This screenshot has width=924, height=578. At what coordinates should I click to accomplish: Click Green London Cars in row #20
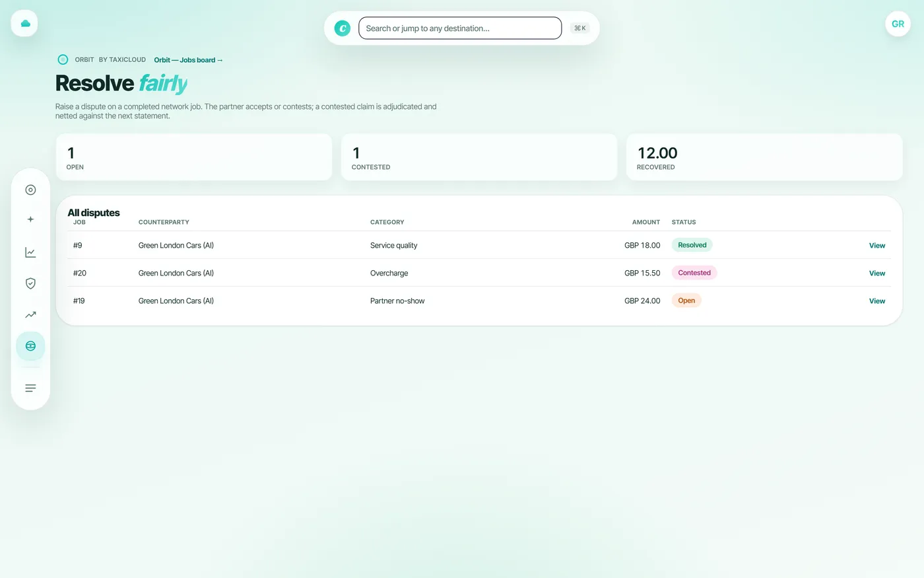[x=176, y=273]
